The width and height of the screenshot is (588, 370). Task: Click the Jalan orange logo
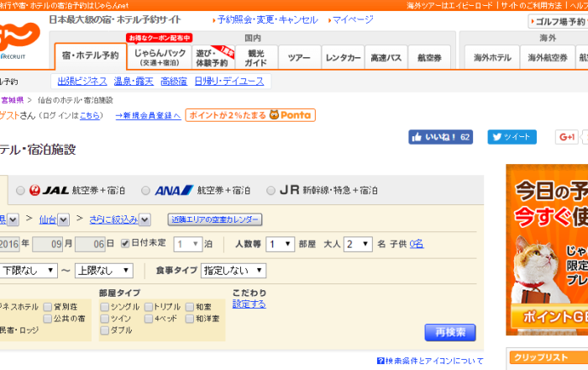(18, 37)
